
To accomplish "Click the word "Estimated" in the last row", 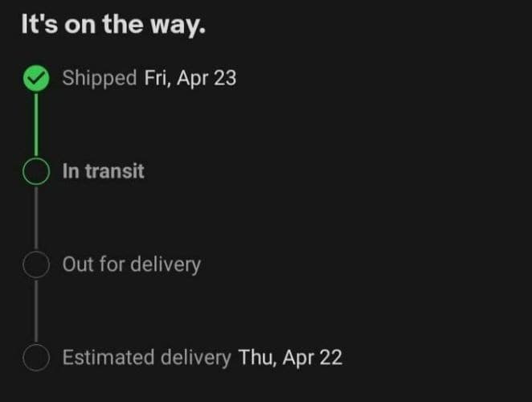I will point(109,358).
